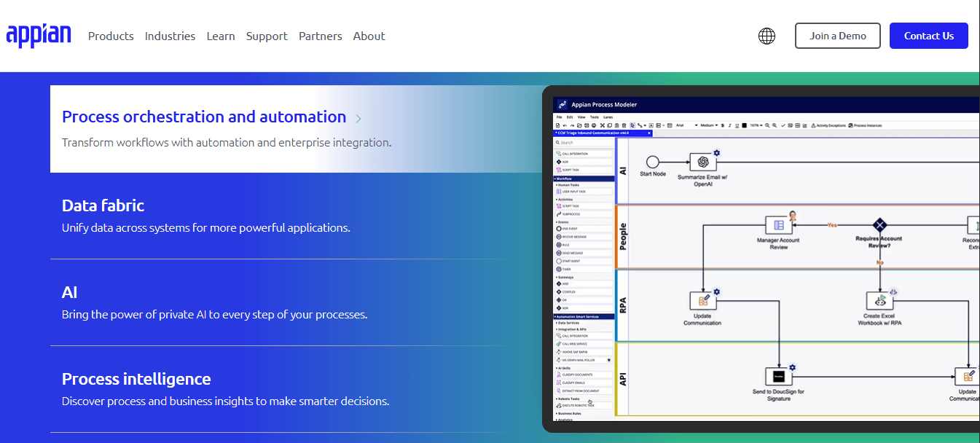Select COMPLEX gateway palette item

click(x=584, y=292)
